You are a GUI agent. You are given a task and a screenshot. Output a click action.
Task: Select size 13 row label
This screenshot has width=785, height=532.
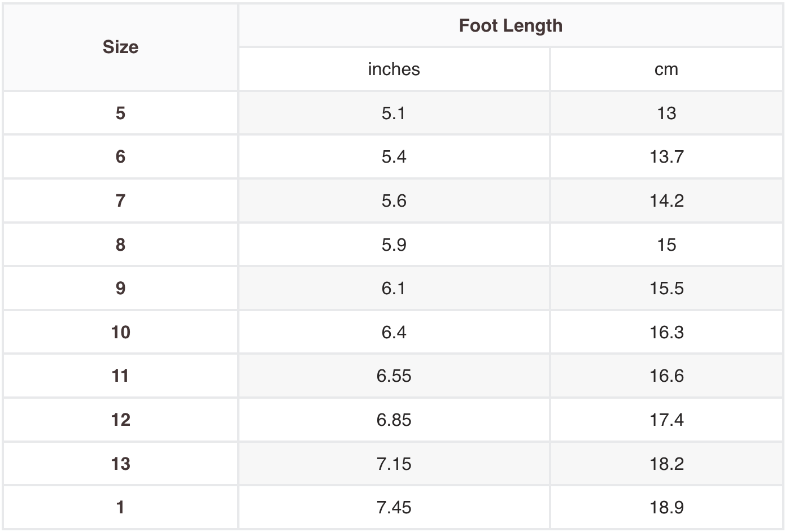point(120,464)
